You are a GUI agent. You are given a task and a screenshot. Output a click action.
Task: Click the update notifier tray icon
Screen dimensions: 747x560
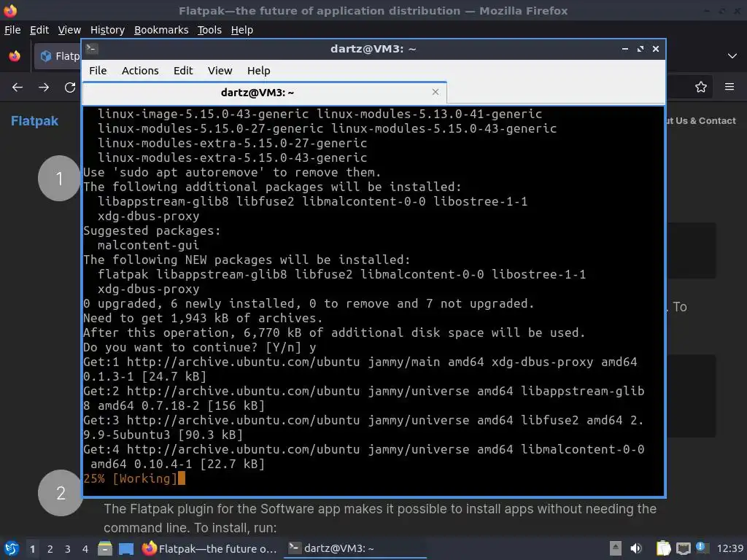coord(701,548)
